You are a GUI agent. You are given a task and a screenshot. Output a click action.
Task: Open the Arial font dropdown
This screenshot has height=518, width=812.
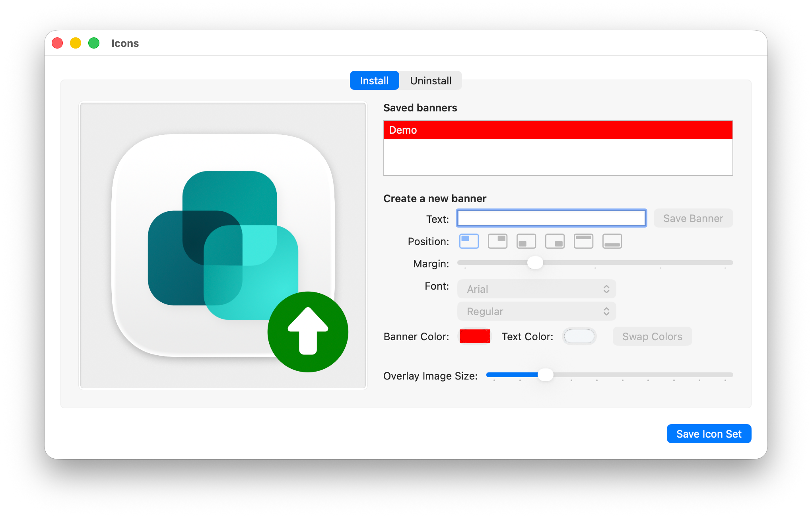click(536, 289)
